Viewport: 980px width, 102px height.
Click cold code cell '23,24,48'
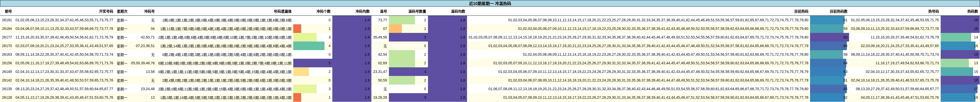[x=148, y=89]
